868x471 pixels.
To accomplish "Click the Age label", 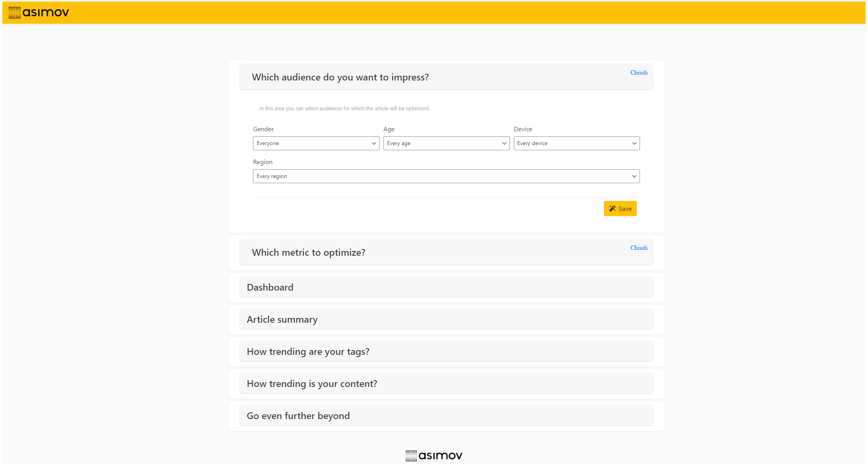I will (389, 129).
